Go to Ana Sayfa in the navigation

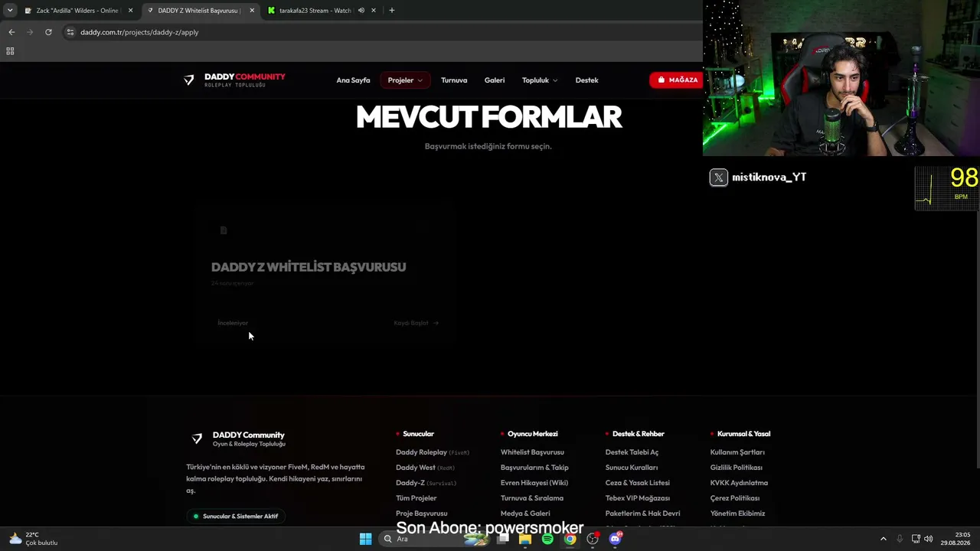click(x=353, y=80)
